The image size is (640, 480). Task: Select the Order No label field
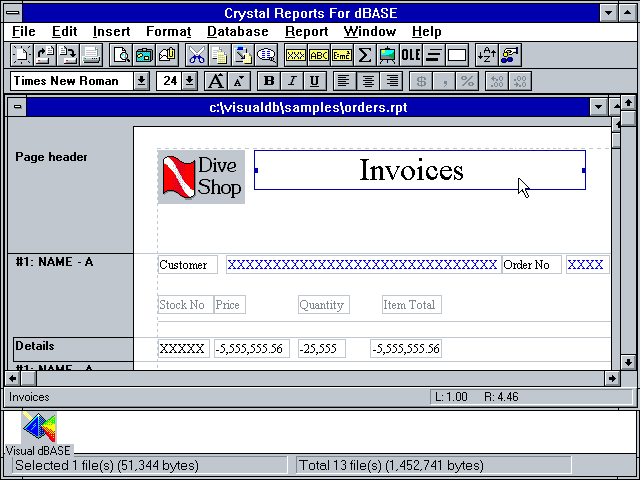pos(532,264)
